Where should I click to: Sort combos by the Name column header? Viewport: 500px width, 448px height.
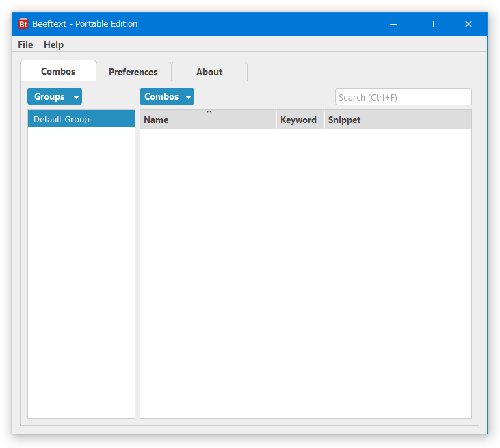click(x=208, y=120)
